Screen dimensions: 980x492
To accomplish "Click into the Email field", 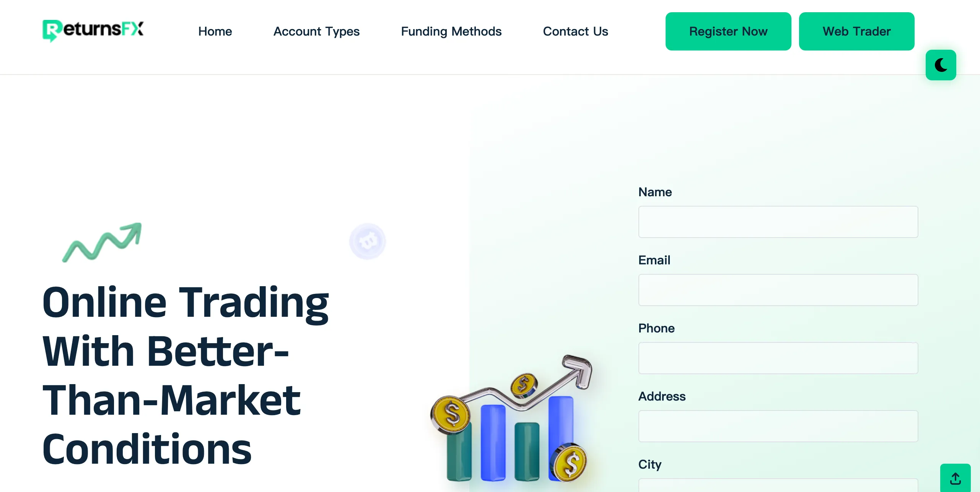I will pyautogui.click(x=778, y=290).
